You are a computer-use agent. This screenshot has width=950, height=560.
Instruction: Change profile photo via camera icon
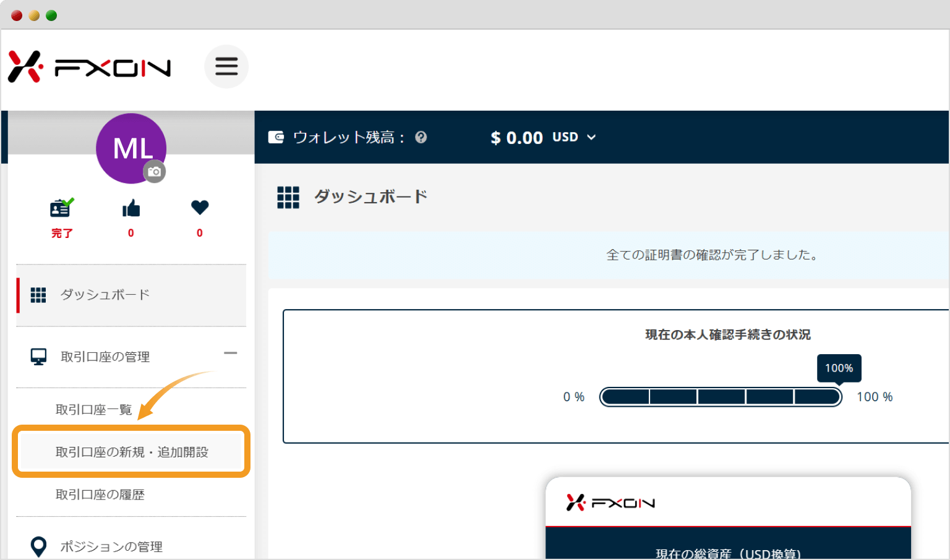point(155,172)
